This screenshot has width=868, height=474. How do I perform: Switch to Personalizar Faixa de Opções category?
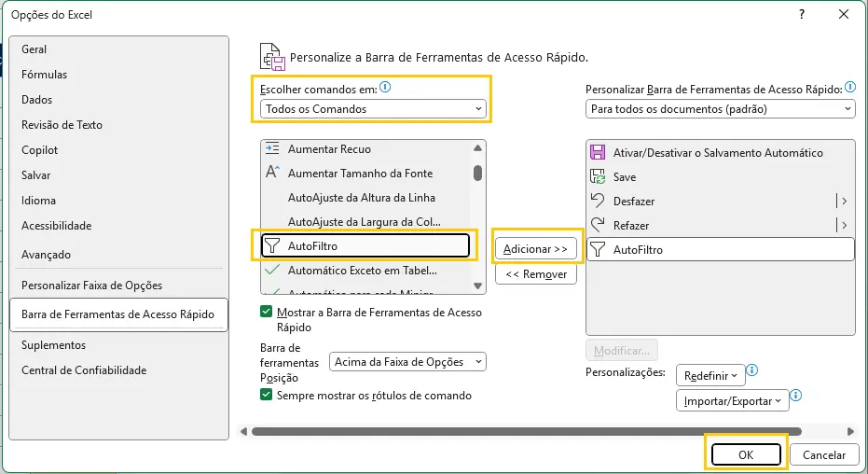(91, 286)
